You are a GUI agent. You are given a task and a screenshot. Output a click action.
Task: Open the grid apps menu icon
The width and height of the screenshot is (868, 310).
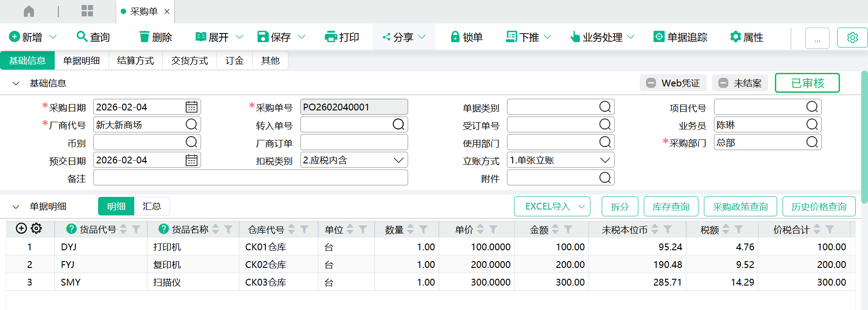(x=87, y=11)
